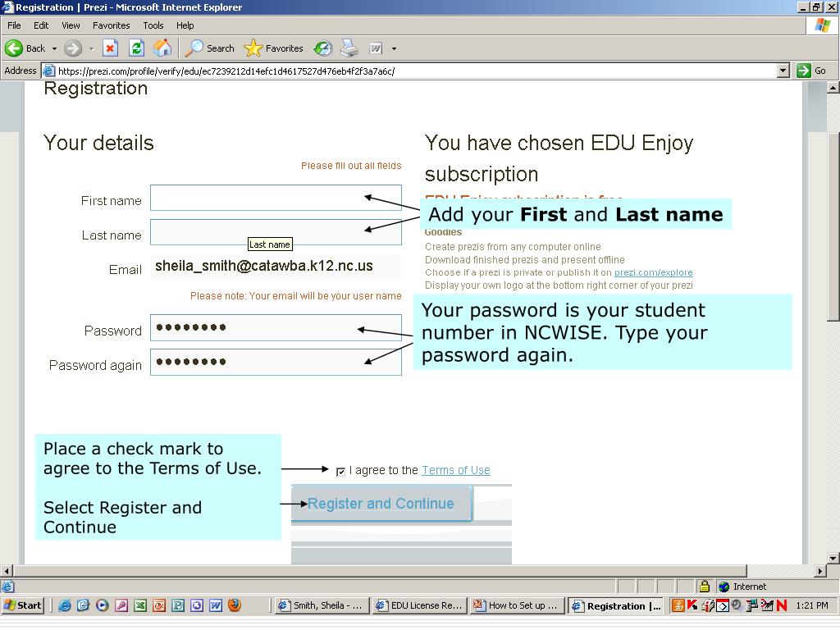Screen dimensions: 840x630
Task: Open the View menu
Action: [71, 25]
